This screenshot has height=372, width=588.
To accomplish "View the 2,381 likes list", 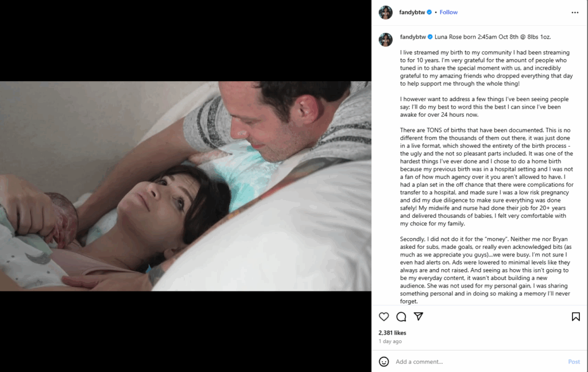I will 392,332.
